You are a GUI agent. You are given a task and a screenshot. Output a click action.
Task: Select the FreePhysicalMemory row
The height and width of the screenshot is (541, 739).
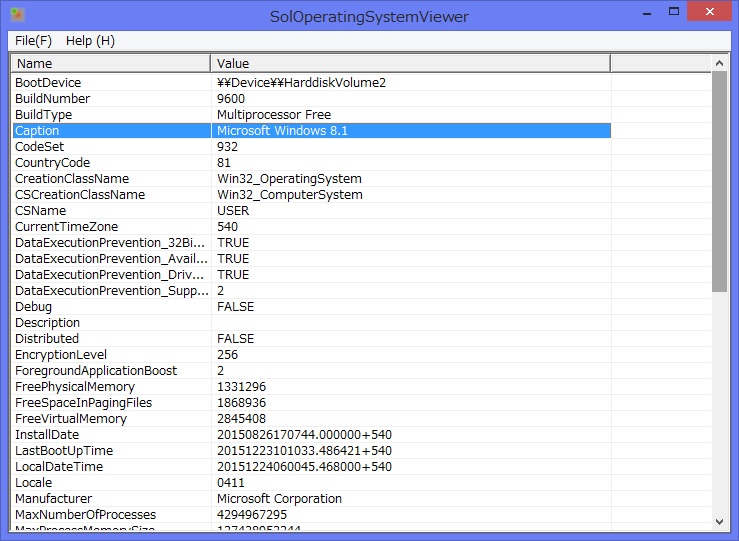click(x=312, y=387)
